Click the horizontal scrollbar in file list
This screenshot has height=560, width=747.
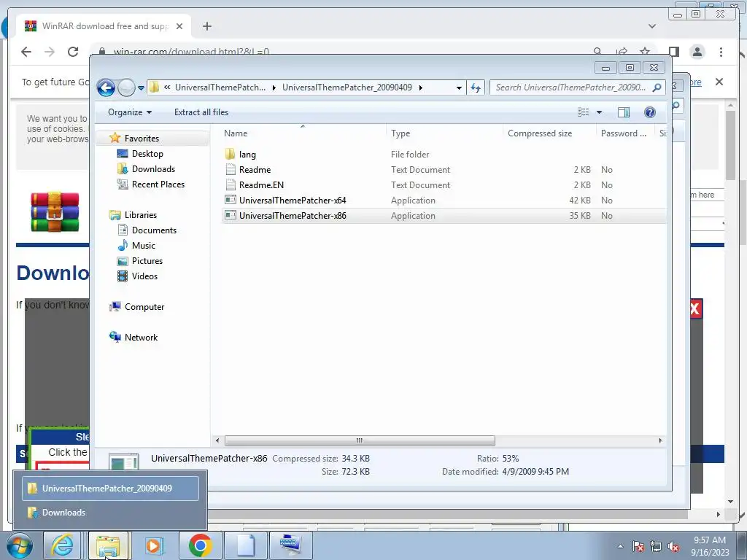(360, 440)
